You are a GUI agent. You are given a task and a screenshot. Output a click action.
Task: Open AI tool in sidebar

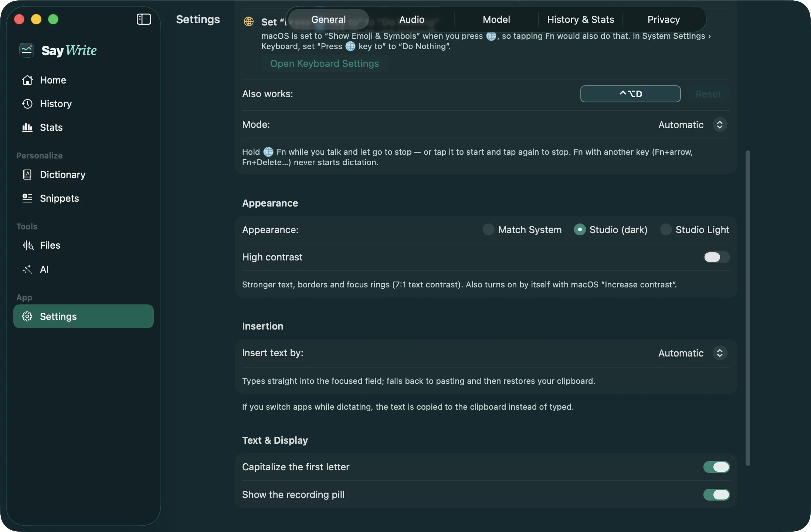click(x=84, y=269)
